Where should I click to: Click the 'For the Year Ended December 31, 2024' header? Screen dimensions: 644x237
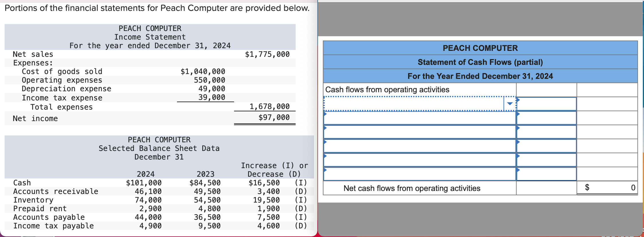(x=480, y=76)
